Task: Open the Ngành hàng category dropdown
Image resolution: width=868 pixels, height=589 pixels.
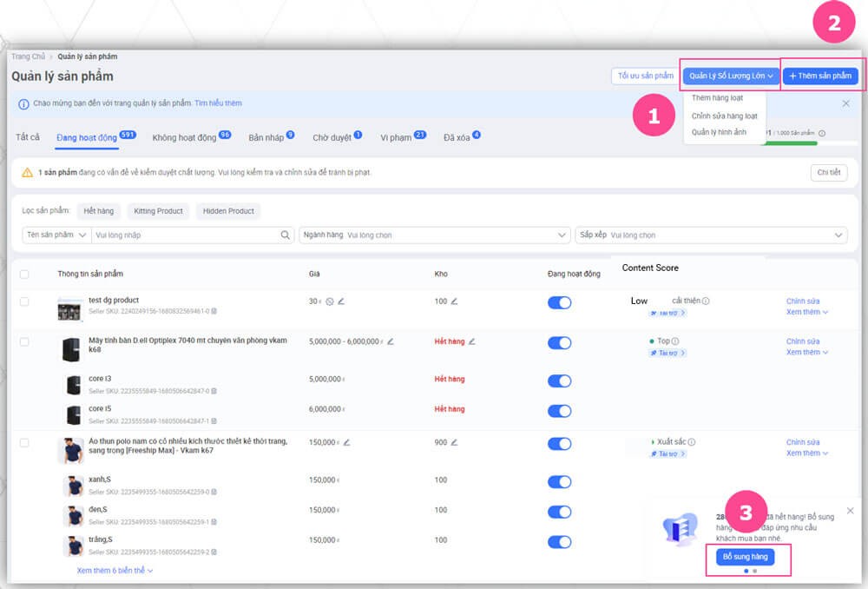Action: (x=434, y=235)
